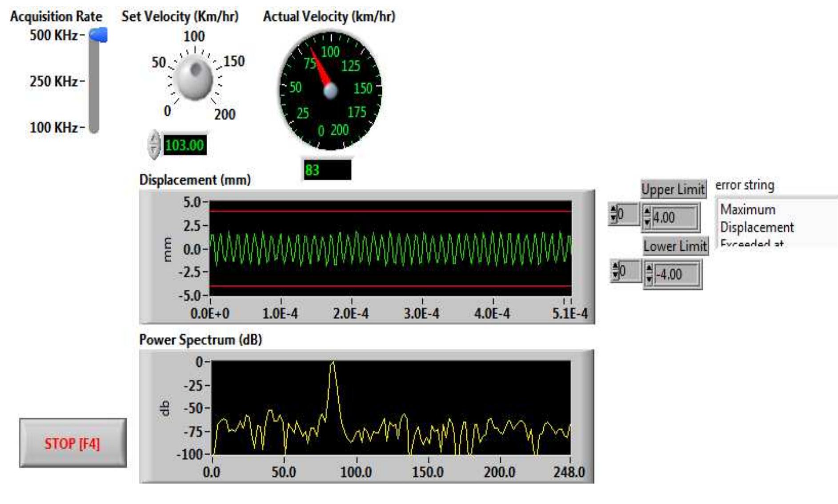Click the 248.0 x-axis label on Power Spectrum
The height and width of the screenshot is (504, 838).
(569, 472)
